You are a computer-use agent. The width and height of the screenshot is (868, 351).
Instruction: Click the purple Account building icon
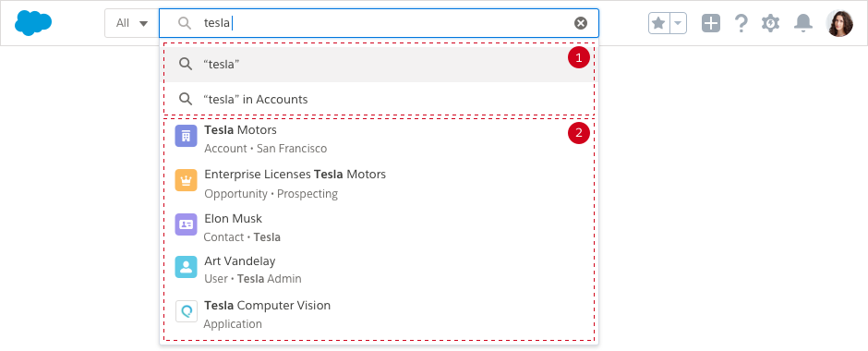(186, 136)
